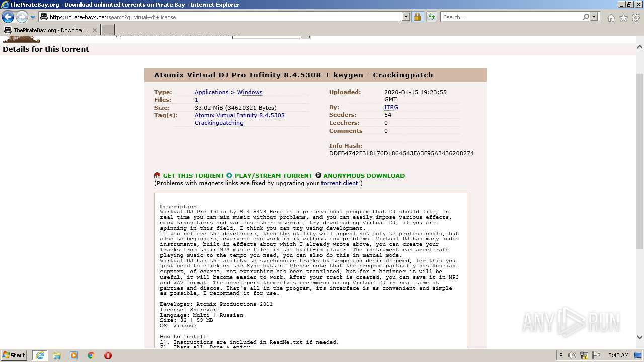Open Favorites star icon
Image resolution: width=644 pixels, height=362 pixels.
pos(623,18)
